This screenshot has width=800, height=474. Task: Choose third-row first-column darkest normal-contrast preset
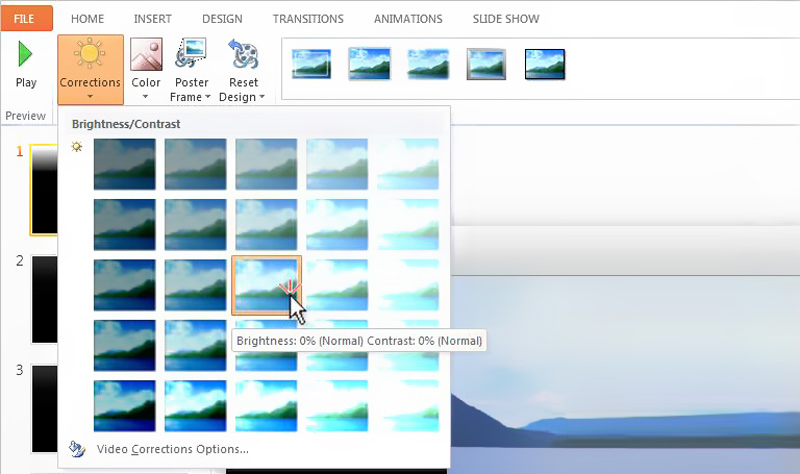[x=124, y=285]
